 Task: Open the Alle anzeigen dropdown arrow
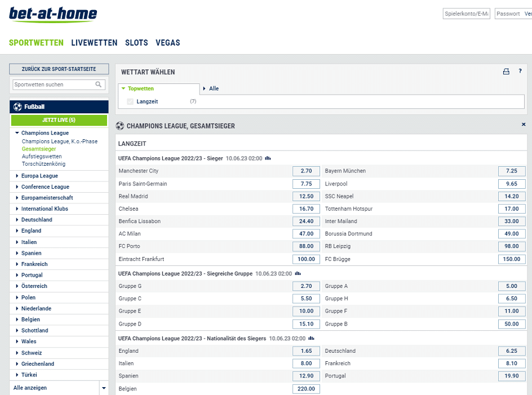click(x=104, y=388)
